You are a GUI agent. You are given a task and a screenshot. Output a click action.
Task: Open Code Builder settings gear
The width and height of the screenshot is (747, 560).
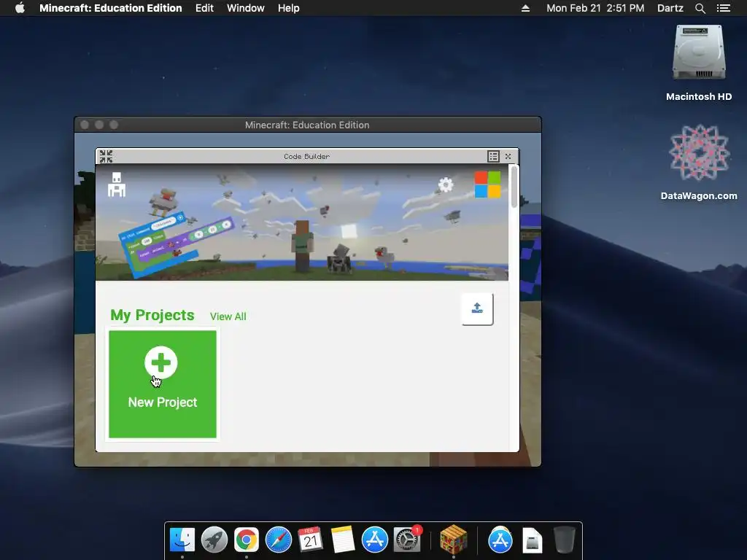446,184
